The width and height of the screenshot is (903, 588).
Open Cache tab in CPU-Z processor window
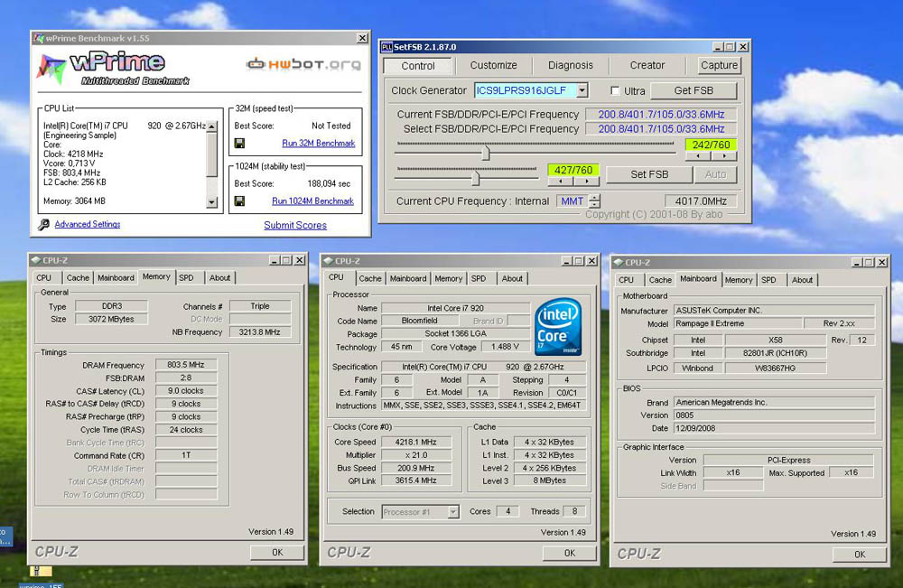point(369,279)
